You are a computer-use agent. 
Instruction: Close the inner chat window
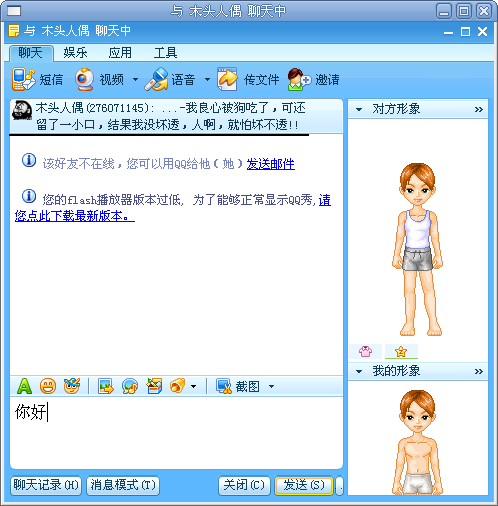pos(482,32)
